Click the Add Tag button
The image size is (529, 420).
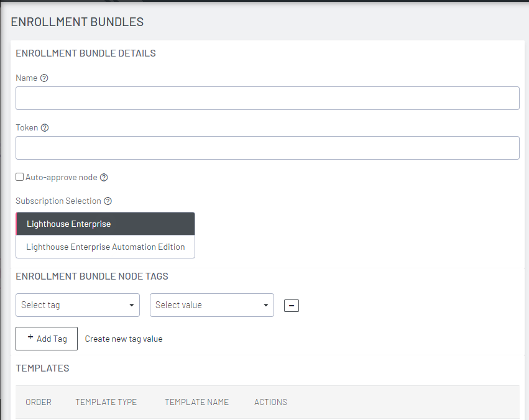[x=46, y=338]
